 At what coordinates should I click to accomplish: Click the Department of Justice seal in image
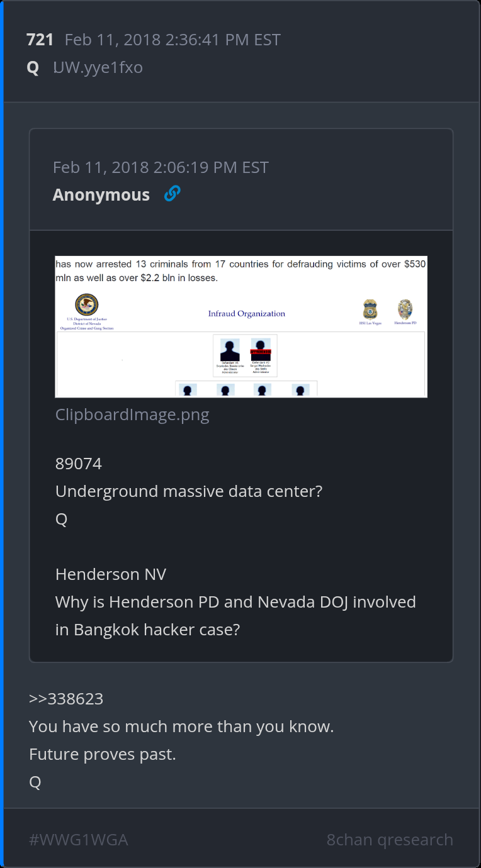point(87,305)
